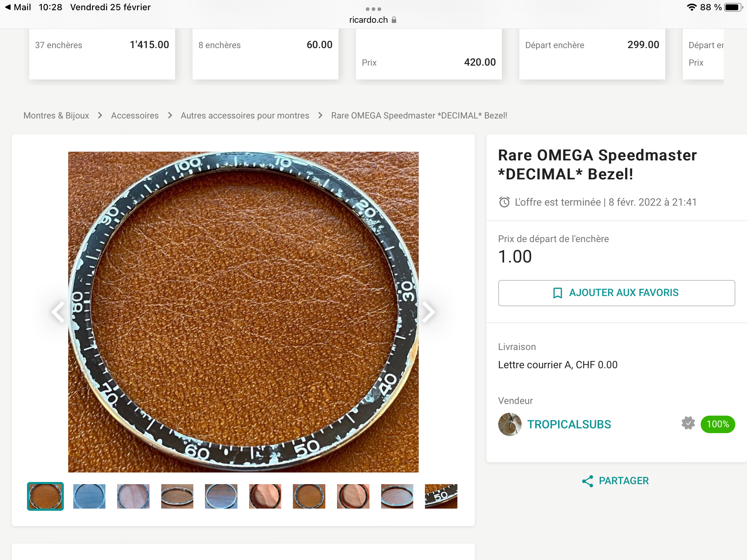Open TROPICALSUBS seller avatar

click(510, 424)
